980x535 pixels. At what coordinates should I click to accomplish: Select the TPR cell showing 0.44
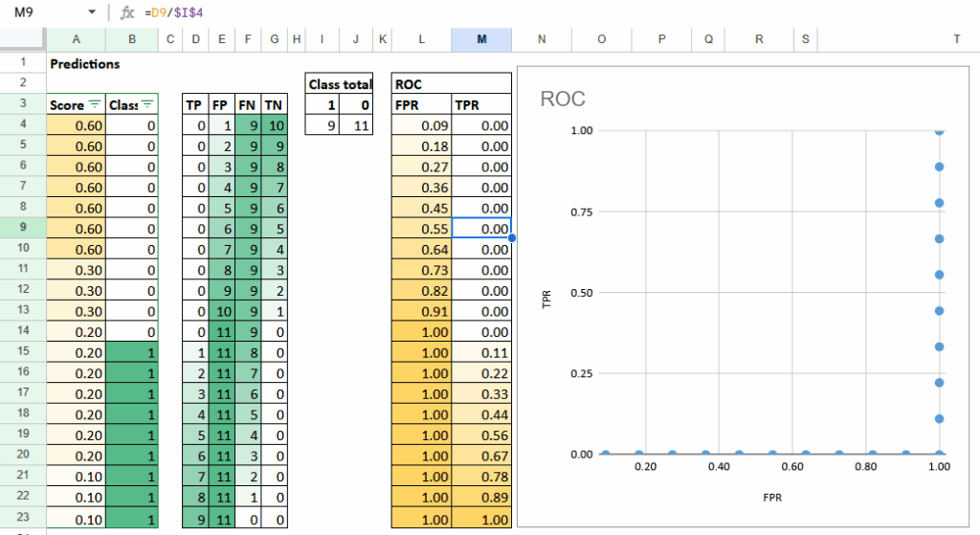tap(481, 413)
